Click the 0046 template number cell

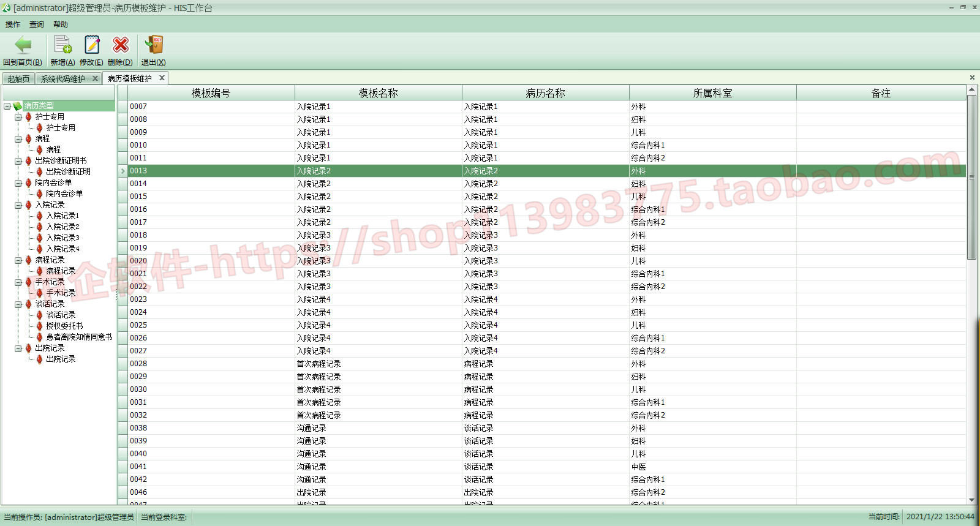[211, 492]
